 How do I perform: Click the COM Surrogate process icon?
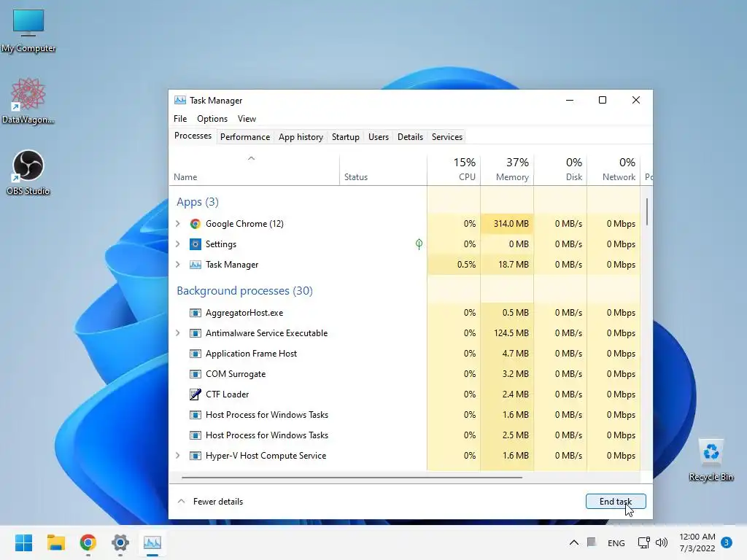point(196,374)
